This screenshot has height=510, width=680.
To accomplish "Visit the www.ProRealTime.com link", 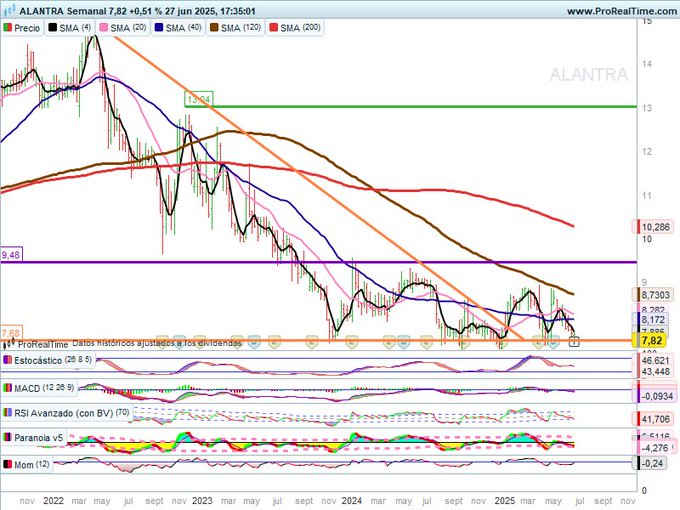I will pyautogui.click(x=621, y=11).
